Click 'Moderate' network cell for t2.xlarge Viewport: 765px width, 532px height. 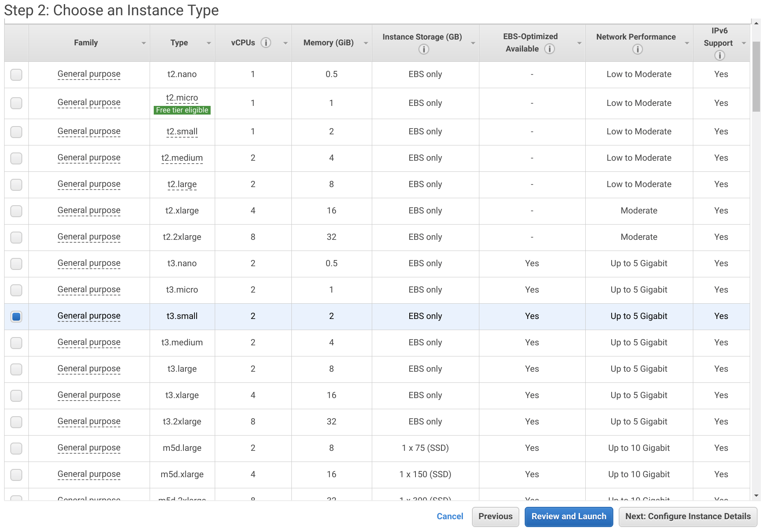(639, 211)
